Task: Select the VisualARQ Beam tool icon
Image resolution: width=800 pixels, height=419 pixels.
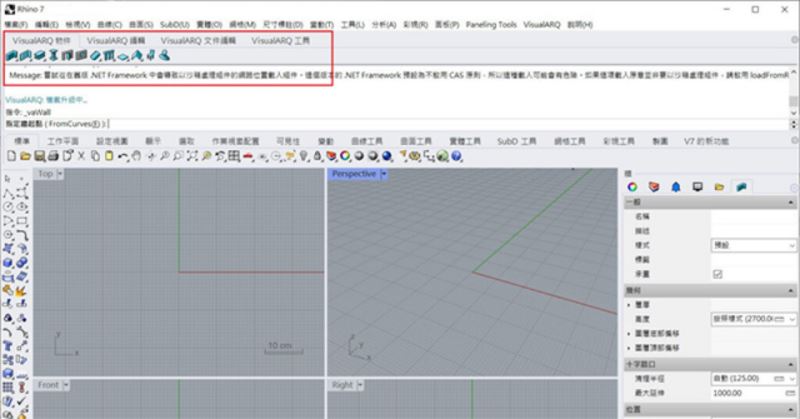Action: (x=39, y=56)
